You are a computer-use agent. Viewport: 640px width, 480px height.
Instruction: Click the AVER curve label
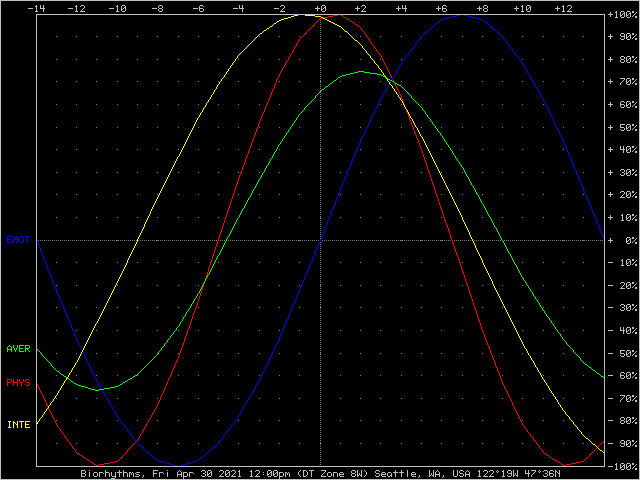click(x=18, y=349)
